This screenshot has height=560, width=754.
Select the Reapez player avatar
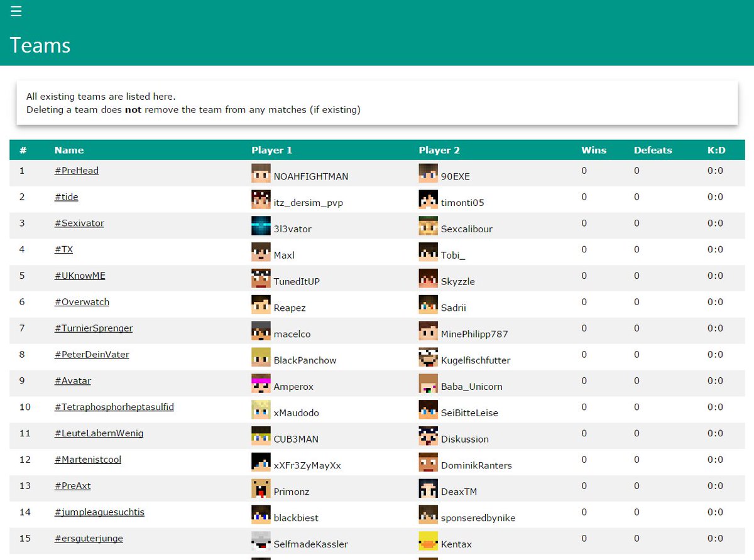[x=261, y=305]
